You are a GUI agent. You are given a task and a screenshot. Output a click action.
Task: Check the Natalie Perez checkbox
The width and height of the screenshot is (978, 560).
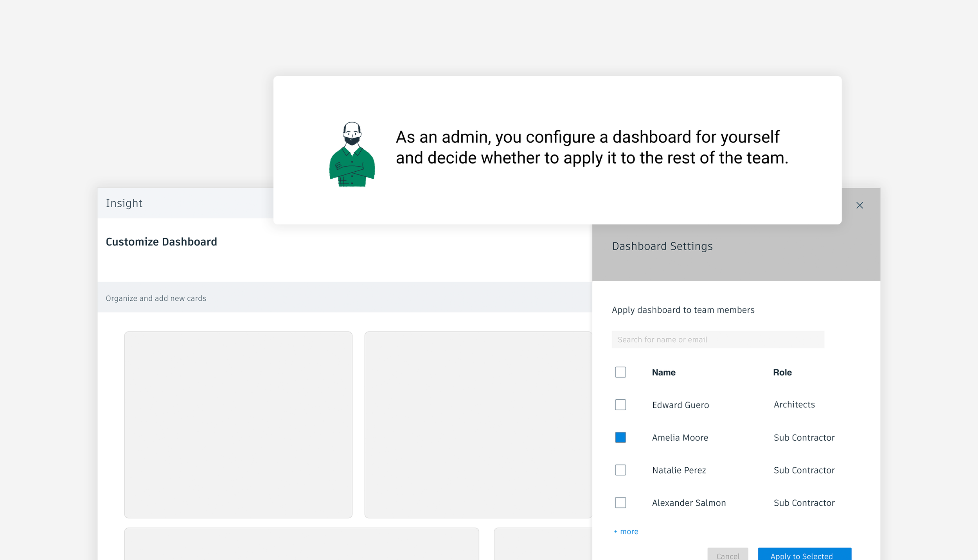(x=620, y=470)
